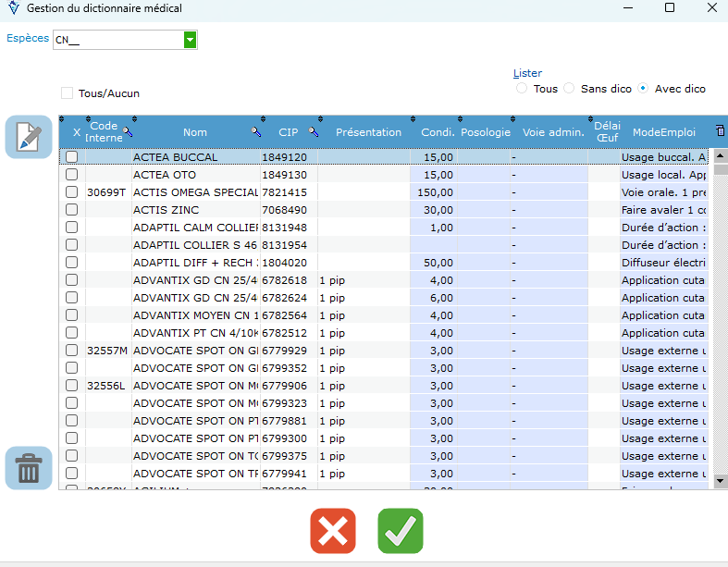Click the trash can delete icon
728x567 pixels.
[x=29, y=468]
